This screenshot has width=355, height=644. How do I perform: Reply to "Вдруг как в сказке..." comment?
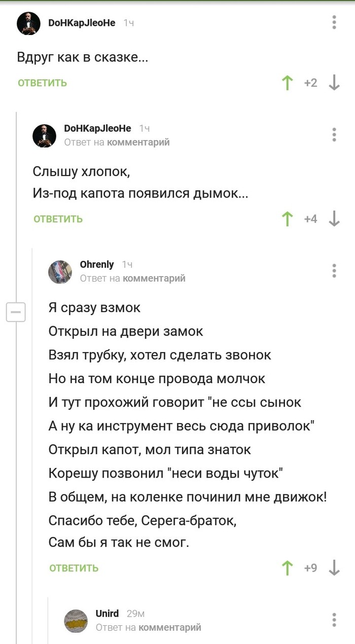point(43,83)
